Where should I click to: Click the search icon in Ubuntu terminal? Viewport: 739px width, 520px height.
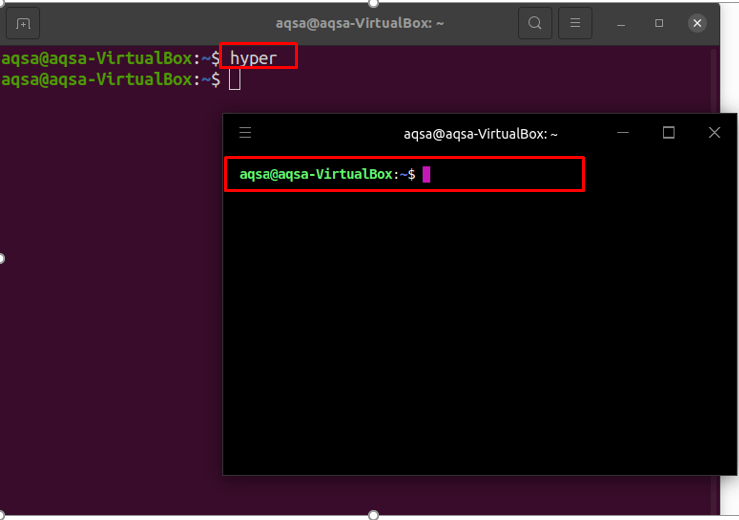point(535,23)
